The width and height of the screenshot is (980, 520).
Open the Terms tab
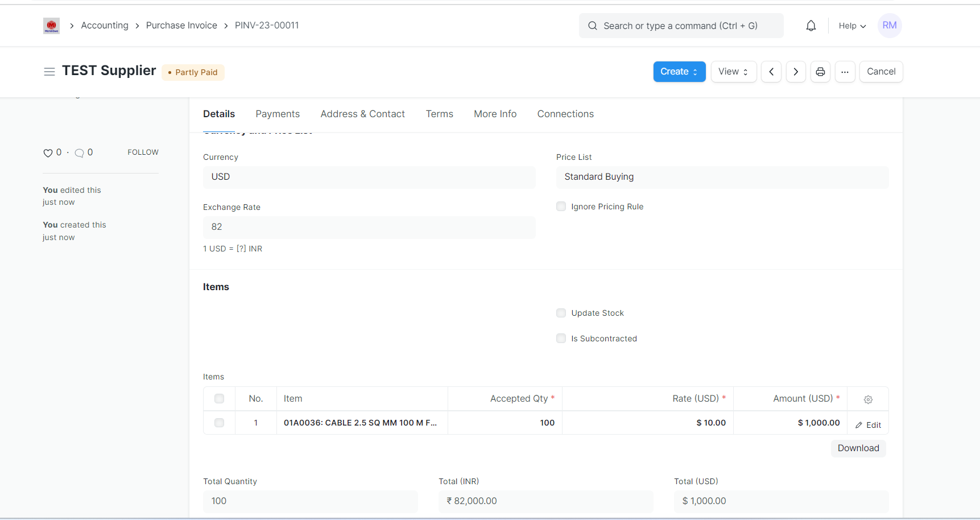point(439,114)
